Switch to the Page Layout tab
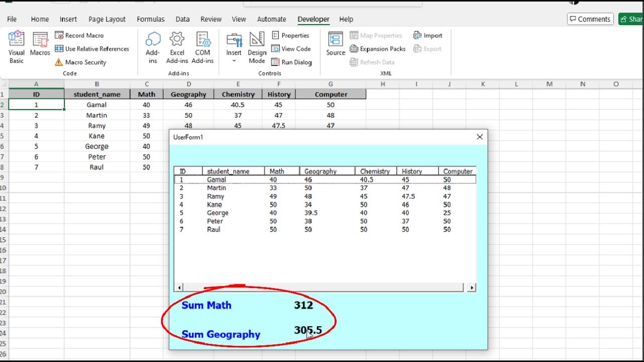The image size is (644, 362). pos(107,19)
